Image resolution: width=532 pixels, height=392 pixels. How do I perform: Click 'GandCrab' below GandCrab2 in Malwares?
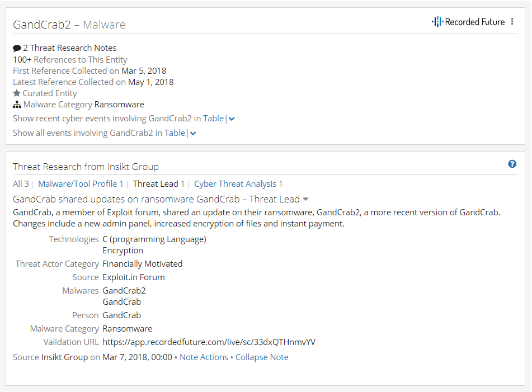point(121,302)
